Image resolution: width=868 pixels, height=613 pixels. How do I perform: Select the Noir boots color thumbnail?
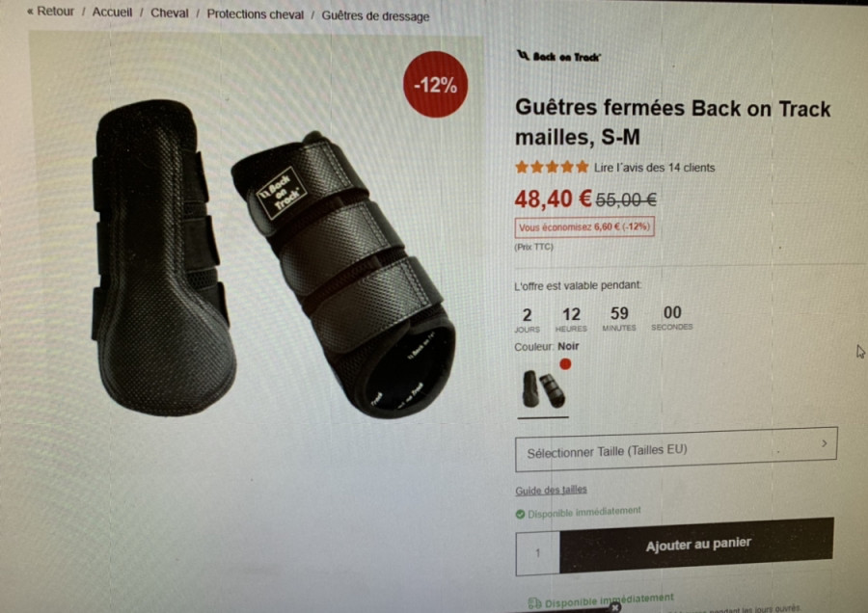544,389
